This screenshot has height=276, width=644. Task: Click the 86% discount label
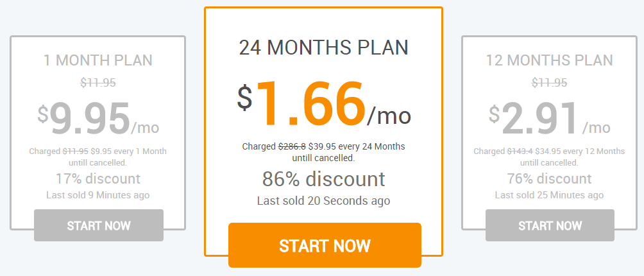pyautogui.click(x=323, y=178)
